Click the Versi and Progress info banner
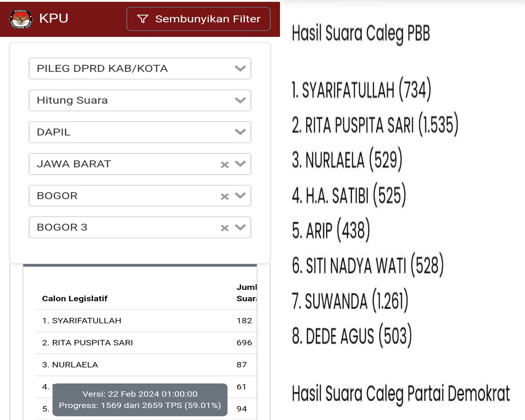Screen dimensions: 525x420 coord(140,400)
